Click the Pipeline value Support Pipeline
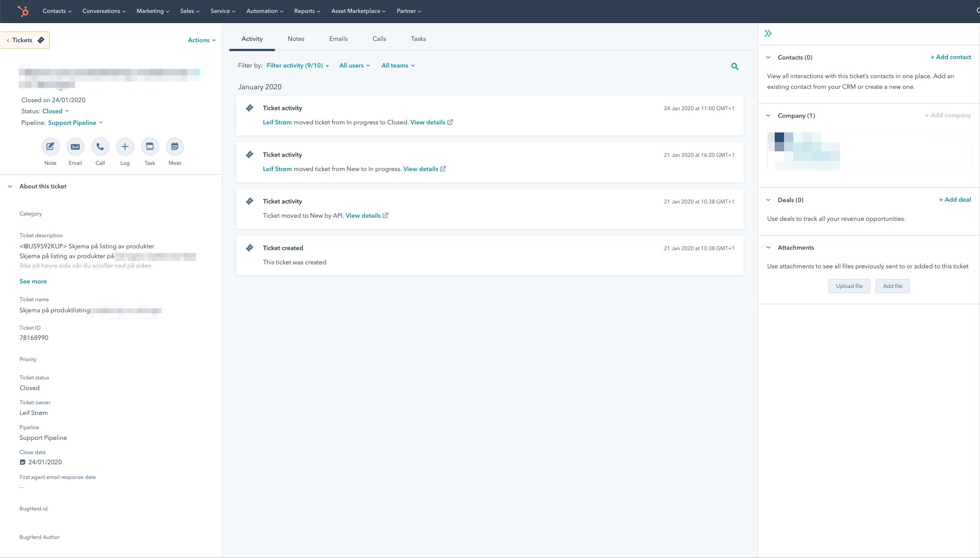 (x=43, y=438)
